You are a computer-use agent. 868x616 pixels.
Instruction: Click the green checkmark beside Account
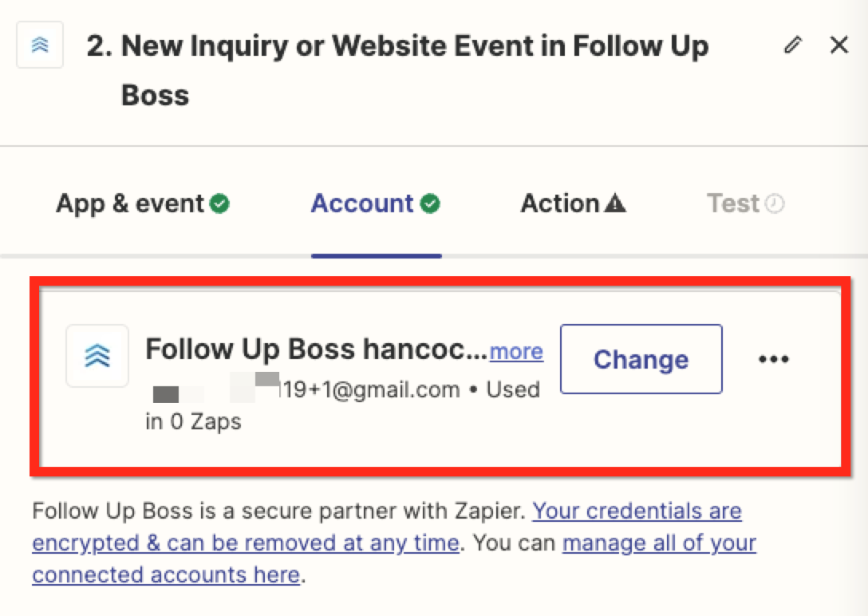click(430, 203)
